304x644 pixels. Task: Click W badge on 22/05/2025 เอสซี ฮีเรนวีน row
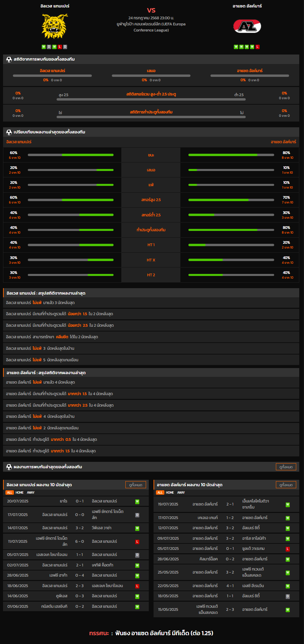click(288, 586)
